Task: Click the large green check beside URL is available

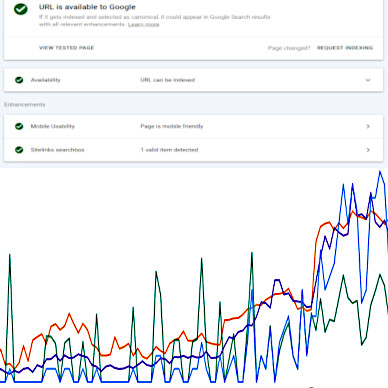Action: point(21,9)
